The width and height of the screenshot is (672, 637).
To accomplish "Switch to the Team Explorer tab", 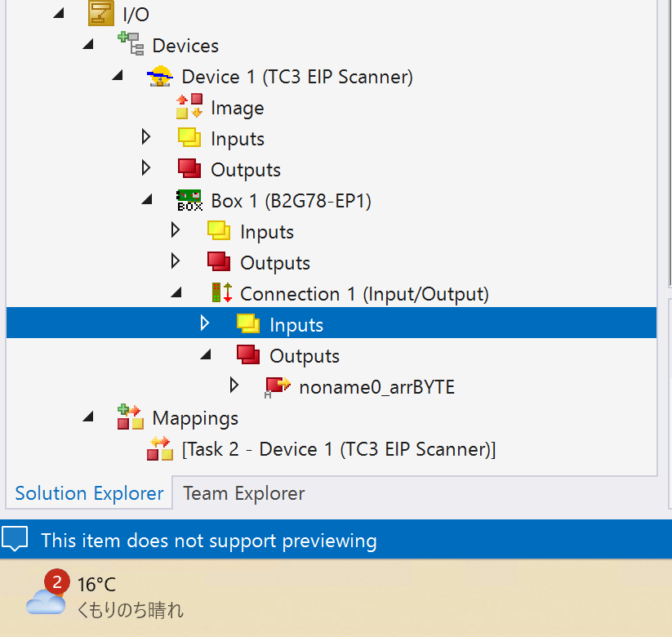I will click(243, 493).
